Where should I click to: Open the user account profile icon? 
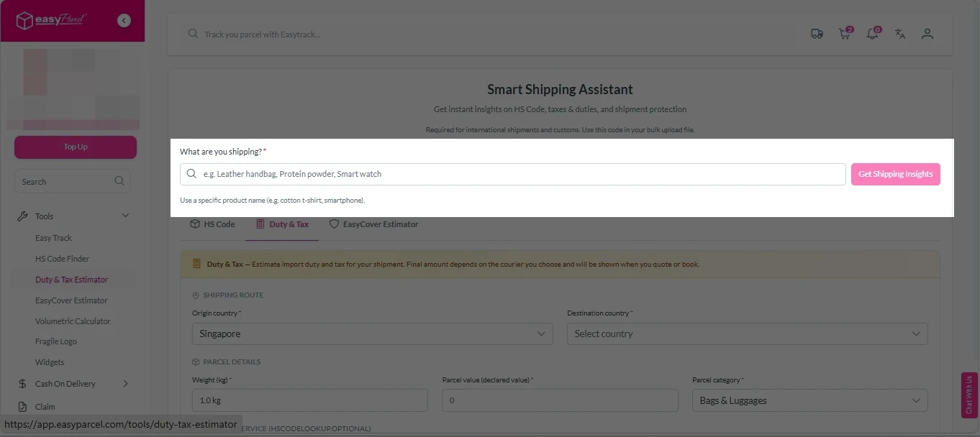tap(927, 33)
